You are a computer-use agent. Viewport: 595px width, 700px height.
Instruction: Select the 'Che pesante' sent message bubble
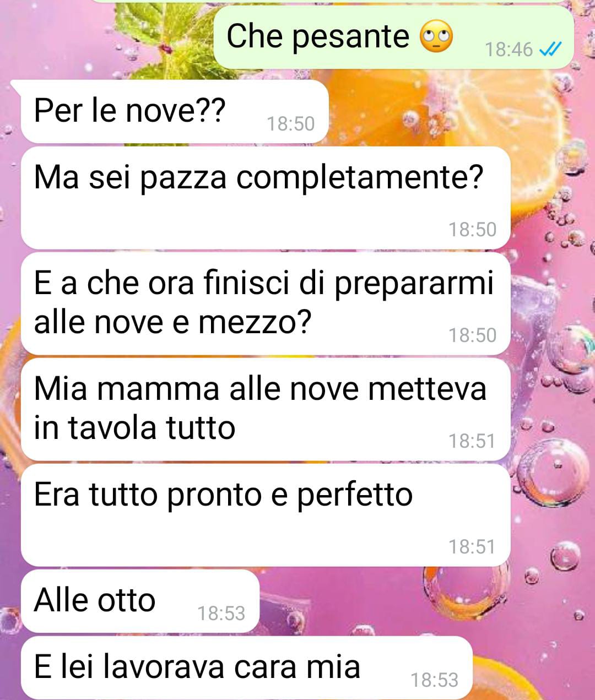(393, 37)
